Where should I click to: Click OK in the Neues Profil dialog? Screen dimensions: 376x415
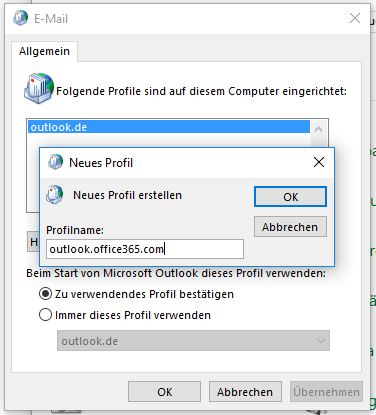click(290, 197)
